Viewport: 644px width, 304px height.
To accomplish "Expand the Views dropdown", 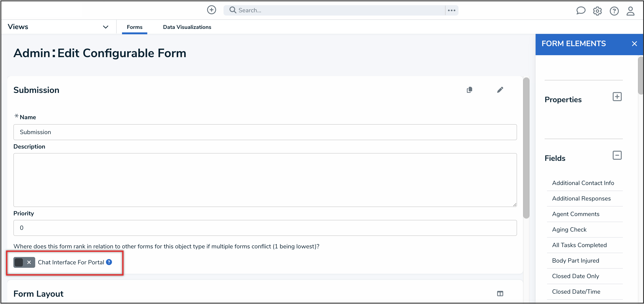I will (106, 27).
